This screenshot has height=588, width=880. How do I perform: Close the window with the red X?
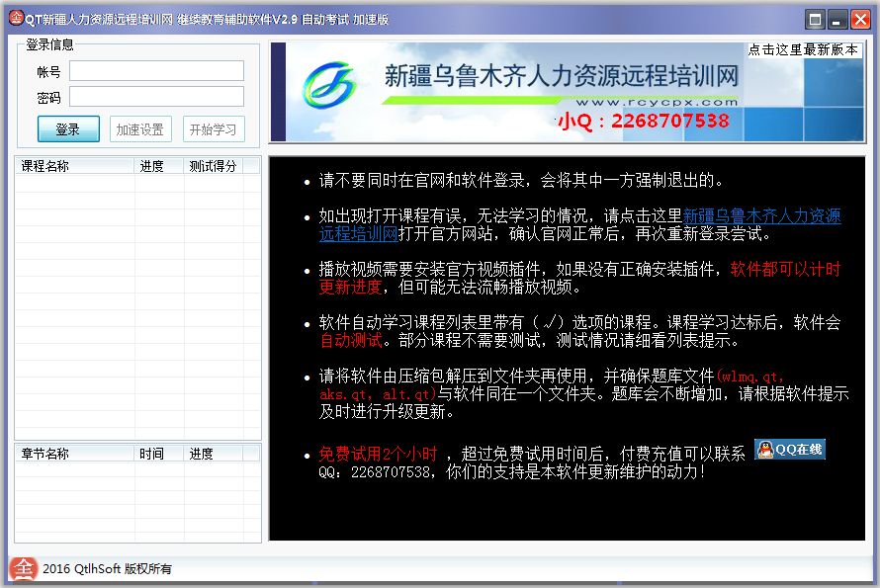pyautogui.click(x=860, y=19)
